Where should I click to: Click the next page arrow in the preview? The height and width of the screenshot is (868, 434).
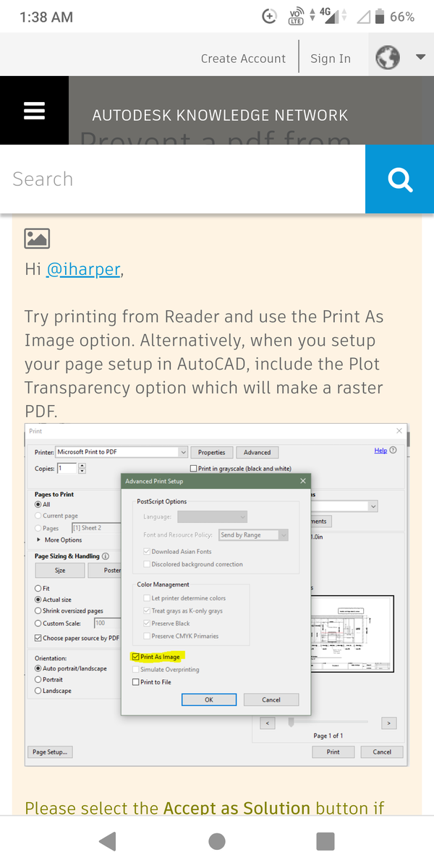pyautogui.click(x=389, y=723)
